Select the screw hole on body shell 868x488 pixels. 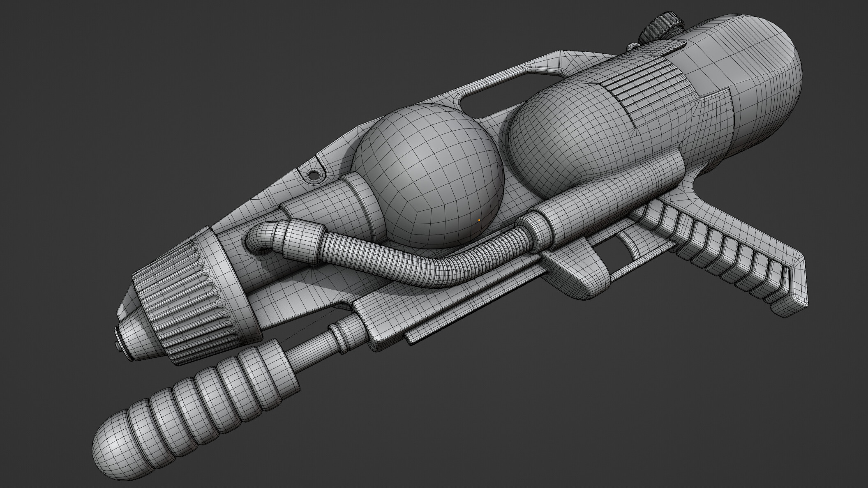(x=314, y=175)
